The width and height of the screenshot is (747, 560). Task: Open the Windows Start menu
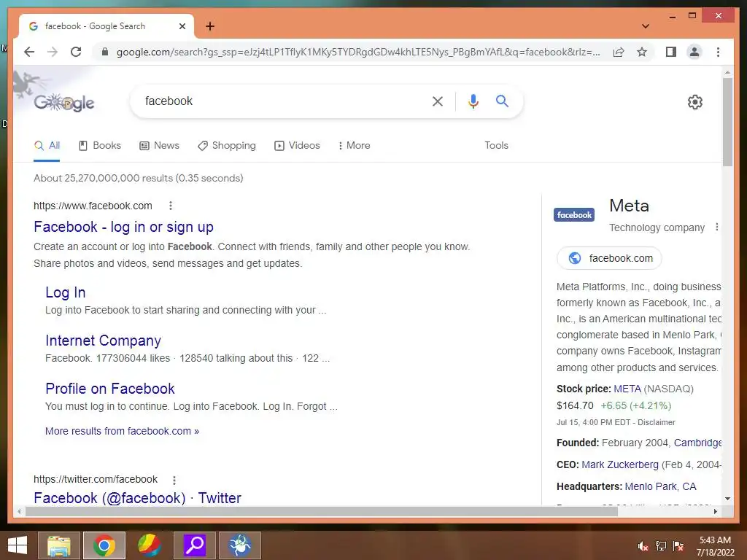click(x=18, y=545)
